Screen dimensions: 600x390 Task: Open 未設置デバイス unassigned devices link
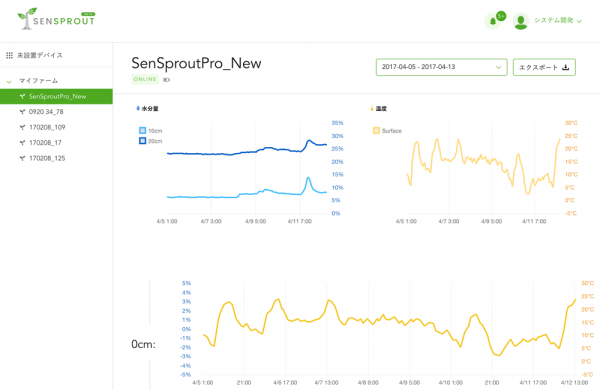[x=39, y=55]
